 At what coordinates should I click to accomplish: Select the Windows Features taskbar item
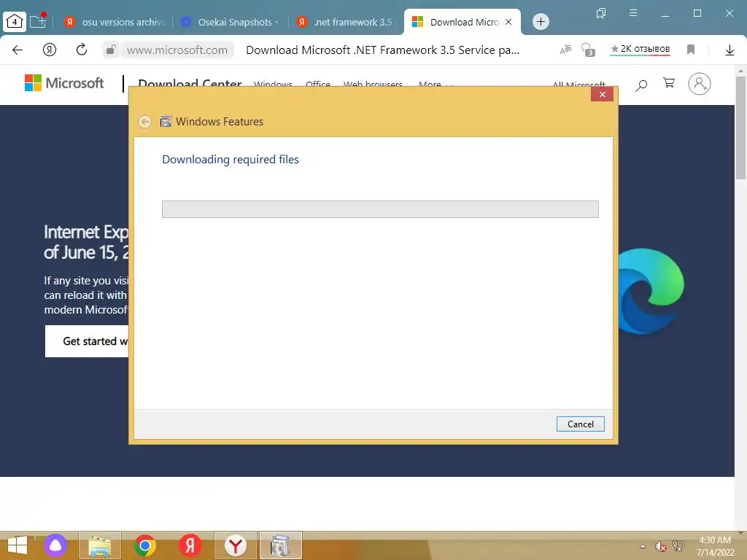[x=281, y=545]
